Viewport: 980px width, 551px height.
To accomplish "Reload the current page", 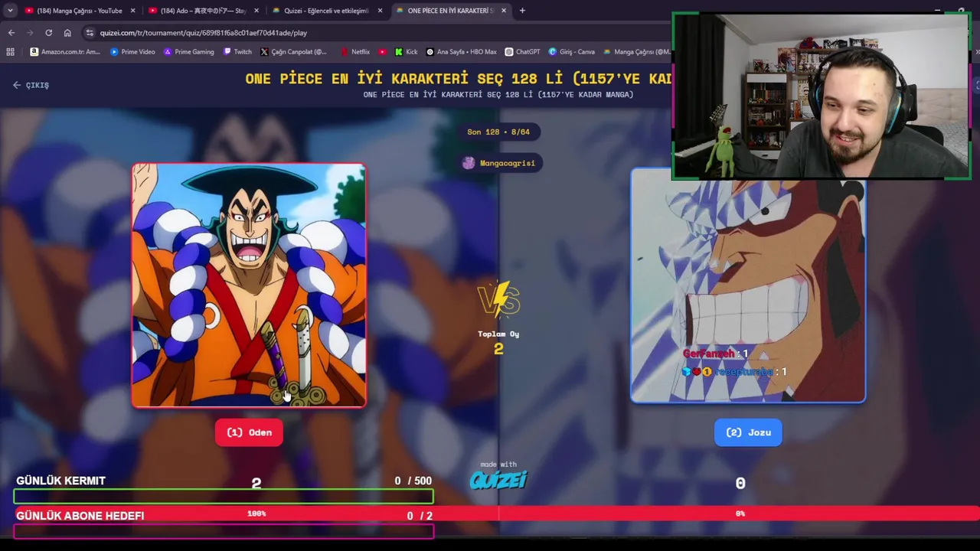I will click(48, 33).
